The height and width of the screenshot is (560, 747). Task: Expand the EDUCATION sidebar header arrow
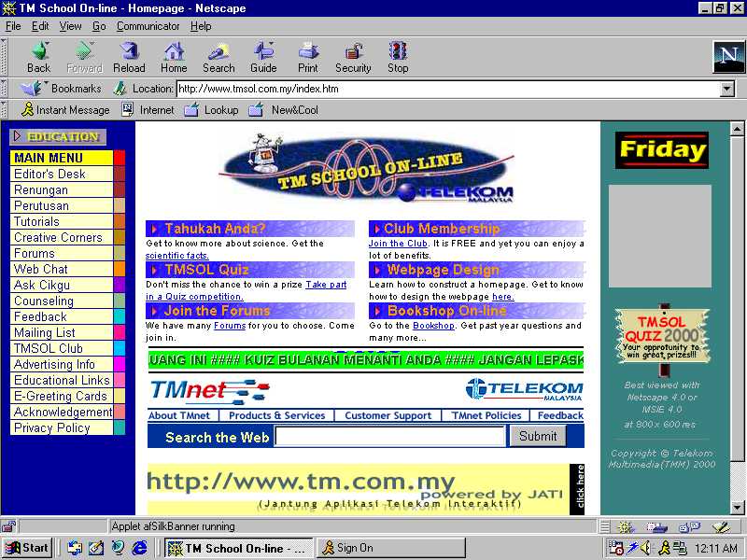click(x=18, y=137)
